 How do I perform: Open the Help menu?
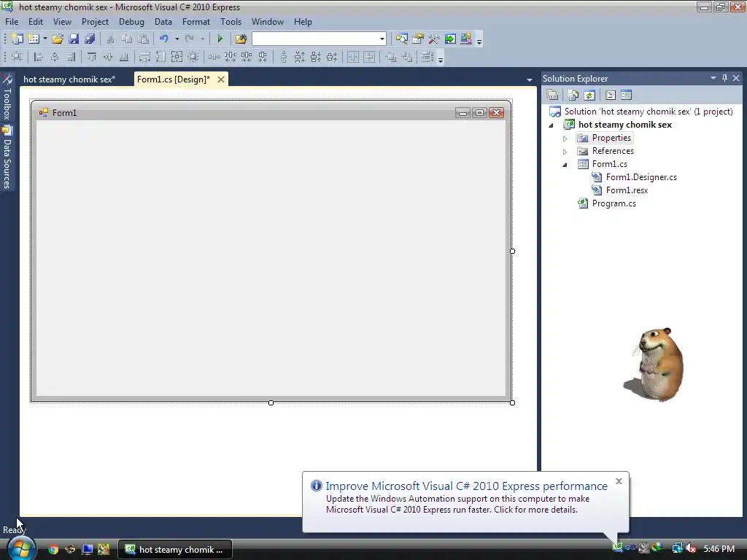303,22
